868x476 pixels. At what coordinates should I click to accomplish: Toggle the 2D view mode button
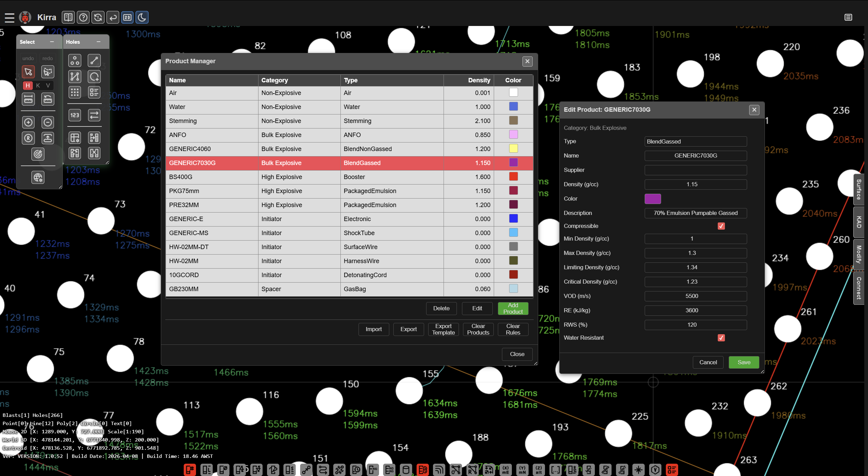point(127,17)
